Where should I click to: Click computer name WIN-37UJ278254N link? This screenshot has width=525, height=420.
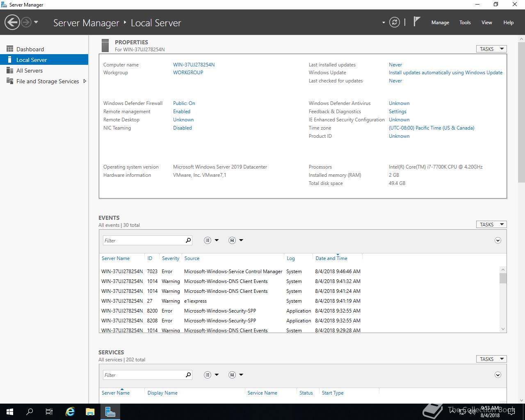coord(194,65)
